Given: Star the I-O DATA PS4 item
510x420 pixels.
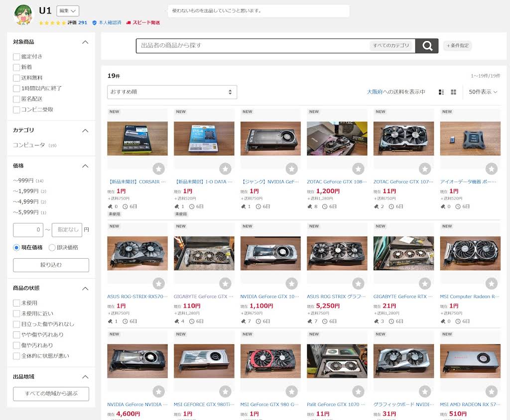Looking at the screenshot, I should (x=225, y=169).
